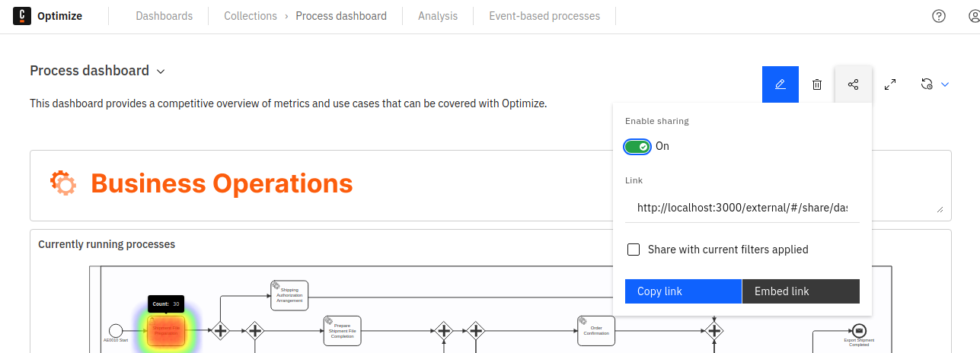The height and width of the screenshot is (353, 980).
Task: Click the pencil edit dashboard icon
Action: tap(780, 84)
